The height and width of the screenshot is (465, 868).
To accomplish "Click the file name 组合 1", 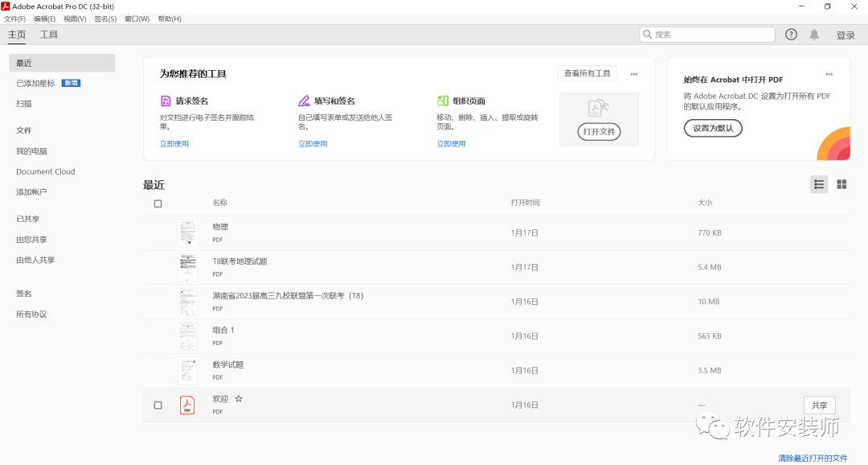I will click(x=223, y=330).
